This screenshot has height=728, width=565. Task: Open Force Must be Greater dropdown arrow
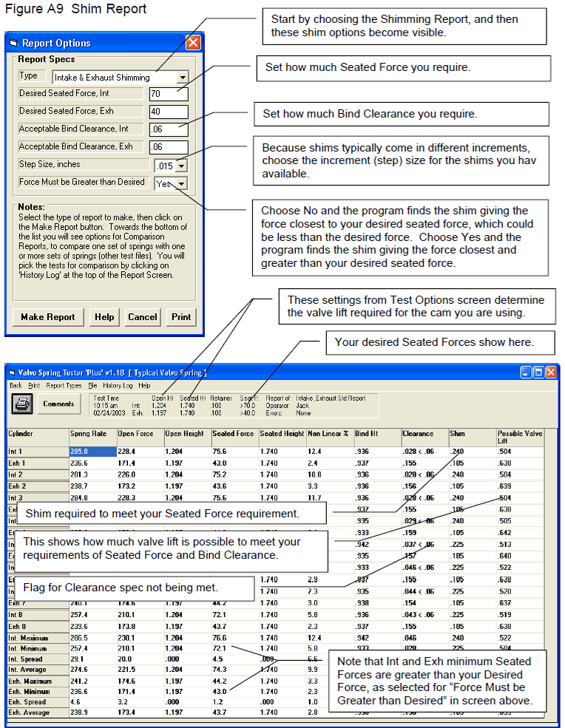point(182,183)
